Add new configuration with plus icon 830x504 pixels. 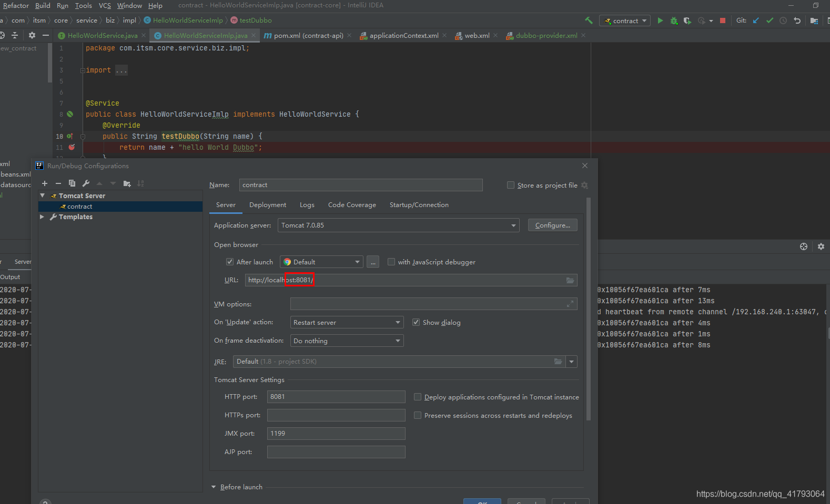click(x=45, y=183)
